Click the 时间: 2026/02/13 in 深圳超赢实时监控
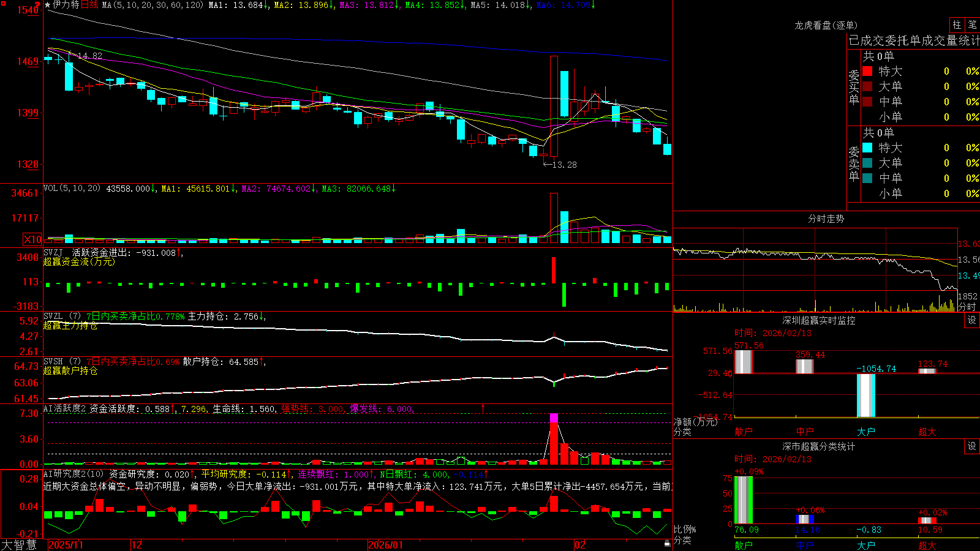 (772, 333)
